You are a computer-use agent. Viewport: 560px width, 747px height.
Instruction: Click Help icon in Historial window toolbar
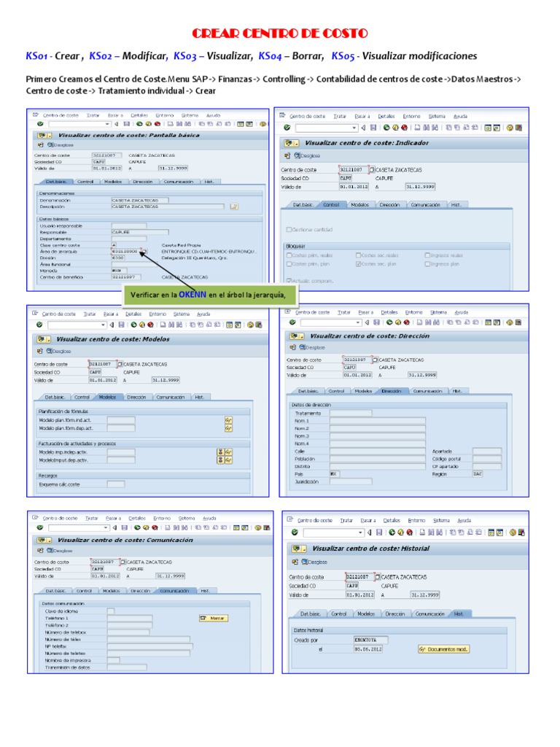513,532
